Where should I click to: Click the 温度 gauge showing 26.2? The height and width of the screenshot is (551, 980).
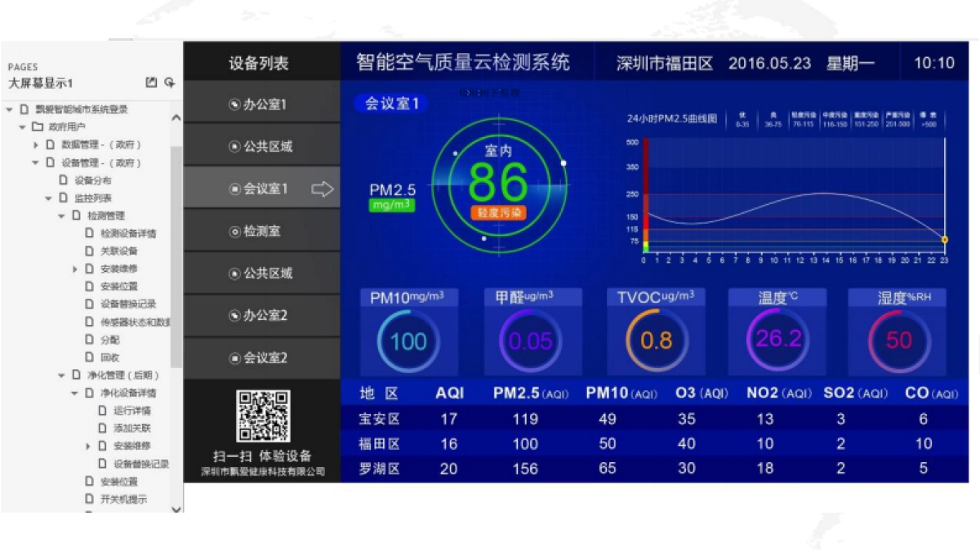(x=776, y=337)
